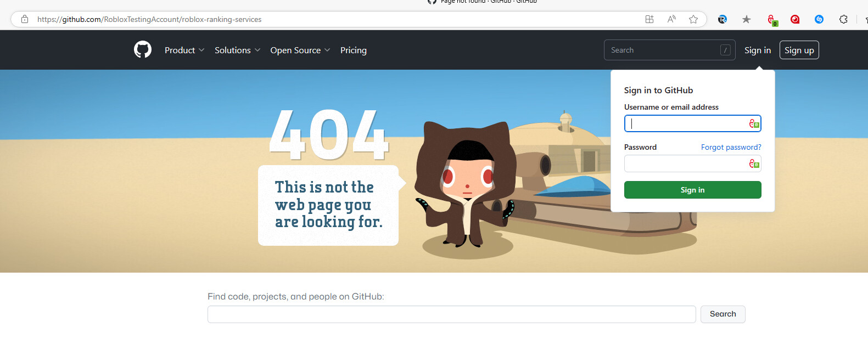Click the 'Username or email address' label
Screen dimensions: 868x339
point(671,107)
